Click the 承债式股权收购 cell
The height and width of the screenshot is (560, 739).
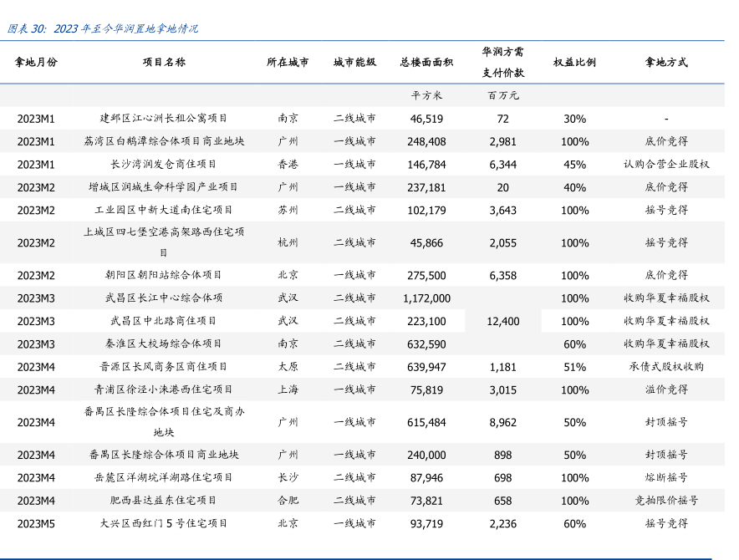tap(666, 367)
